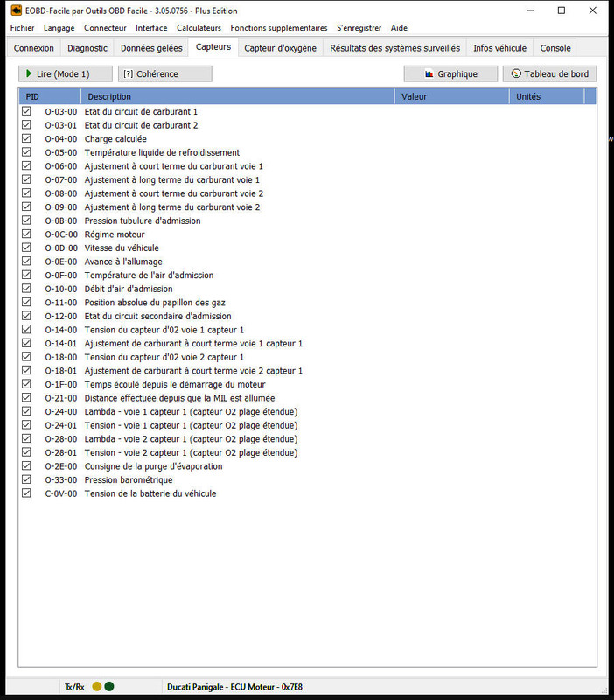Uncheck Etat du circuit de carburant 1
Image resolution: width=614 pixels, height=700 pixels.
point(26,111)
